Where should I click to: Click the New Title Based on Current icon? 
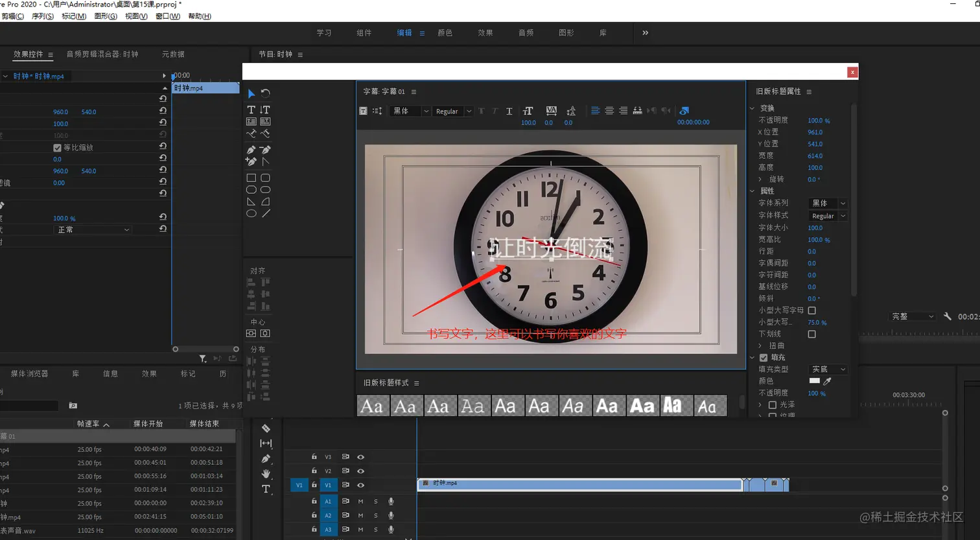pos(363,111)
